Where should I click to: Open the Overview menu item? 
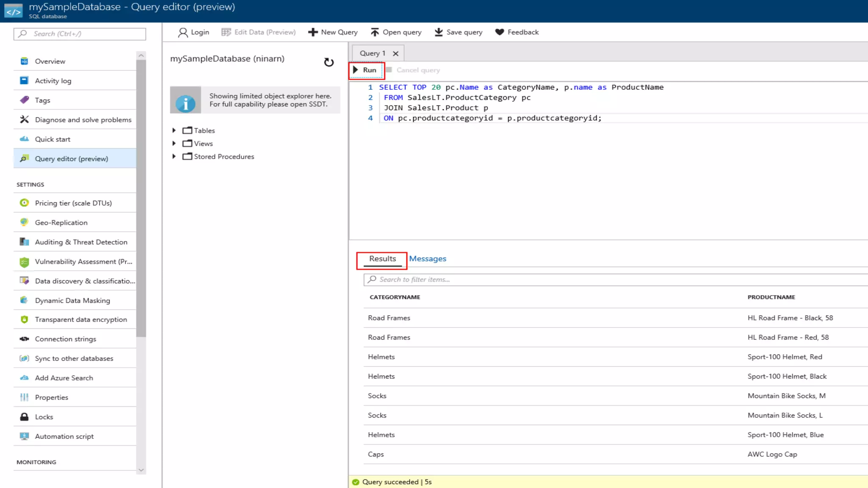pos(75,61)
